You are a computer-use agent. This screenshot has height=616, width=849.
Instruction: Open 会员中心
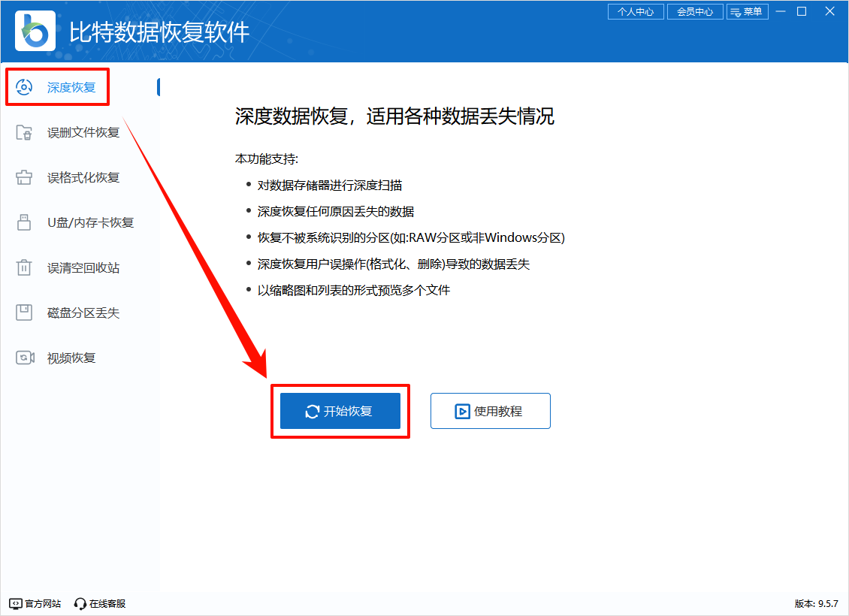(695, 11)
